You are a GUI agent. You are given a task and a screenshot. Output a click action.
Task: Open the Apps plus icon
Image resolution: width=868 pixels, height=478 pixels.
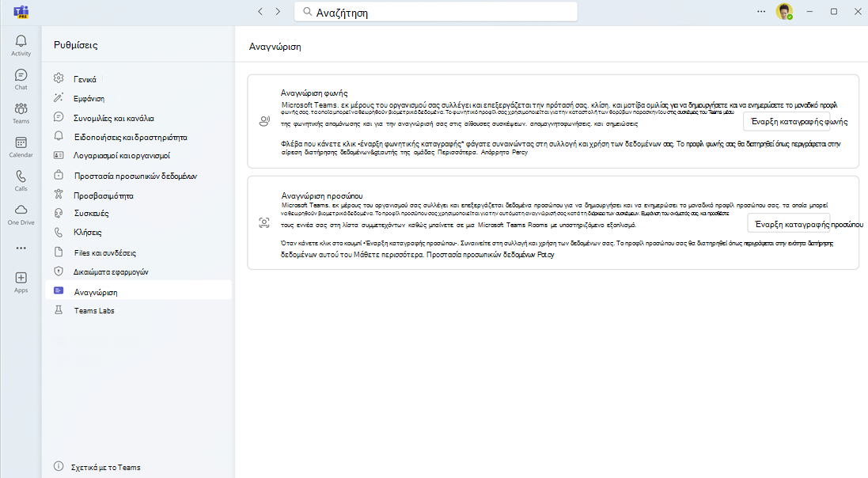tap(21, 282)
